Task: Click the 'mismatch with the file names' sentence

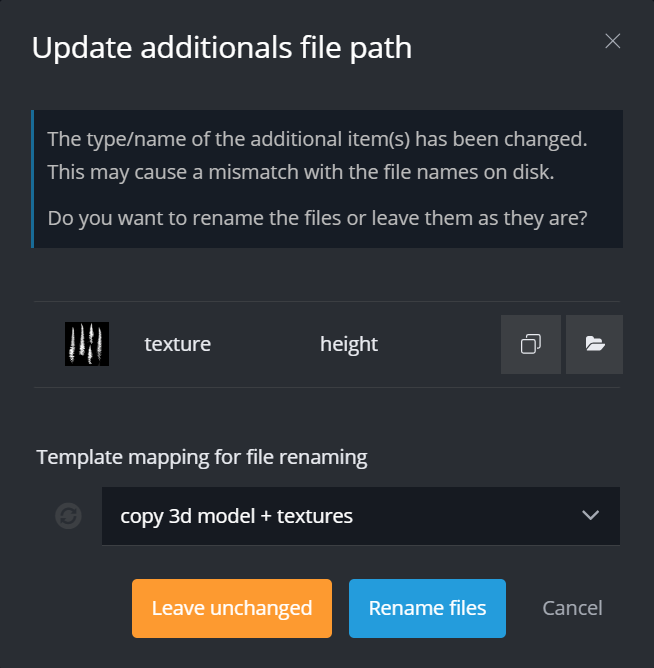Action: (x=300, y=172)
